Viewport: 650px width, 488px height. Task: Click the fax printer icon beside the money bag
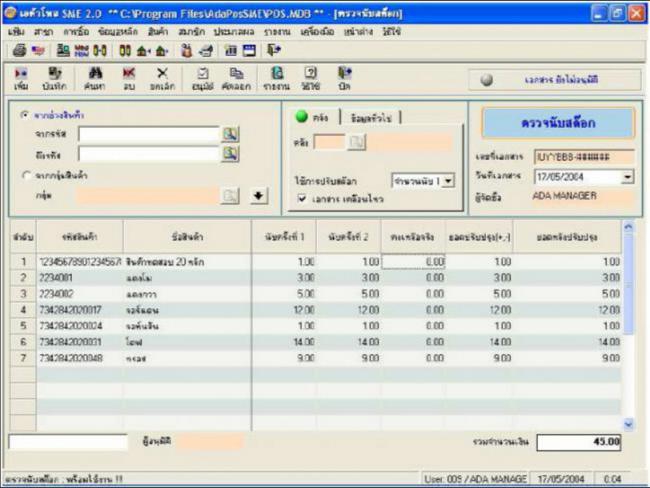click(206, 51)
